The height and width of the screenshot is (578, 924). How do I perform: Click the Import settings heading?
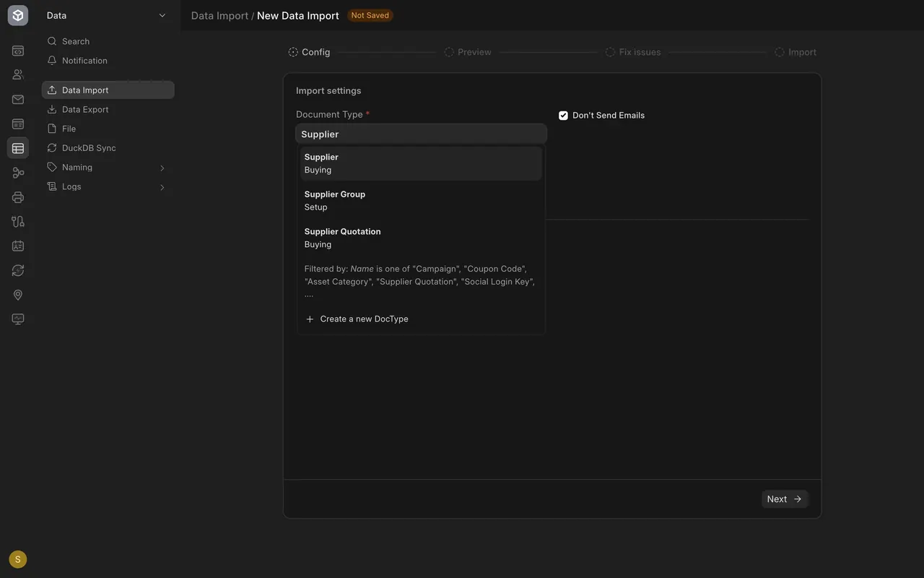(328, 91)
